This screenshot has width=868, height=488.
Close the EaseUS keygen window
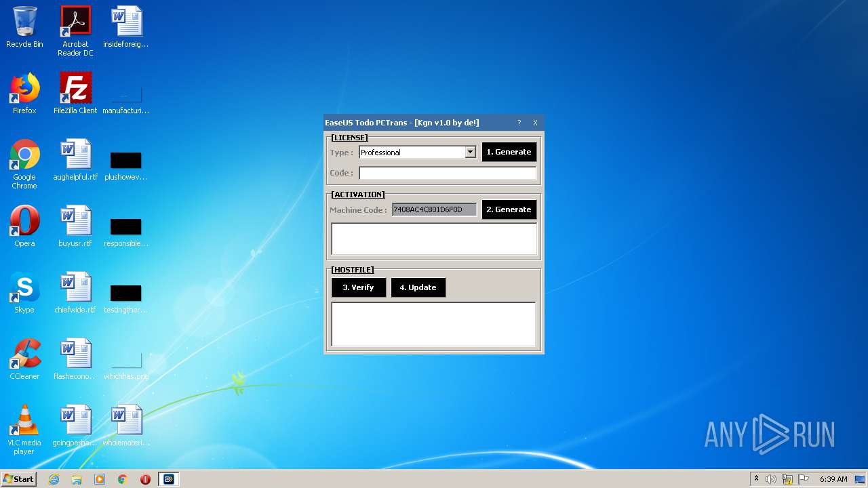click(535, 123)
